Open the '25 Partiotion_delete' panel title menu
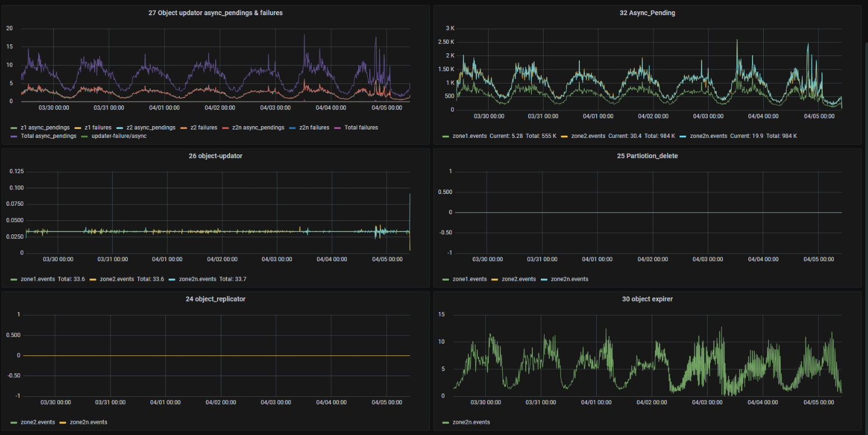 pos(647,156)
